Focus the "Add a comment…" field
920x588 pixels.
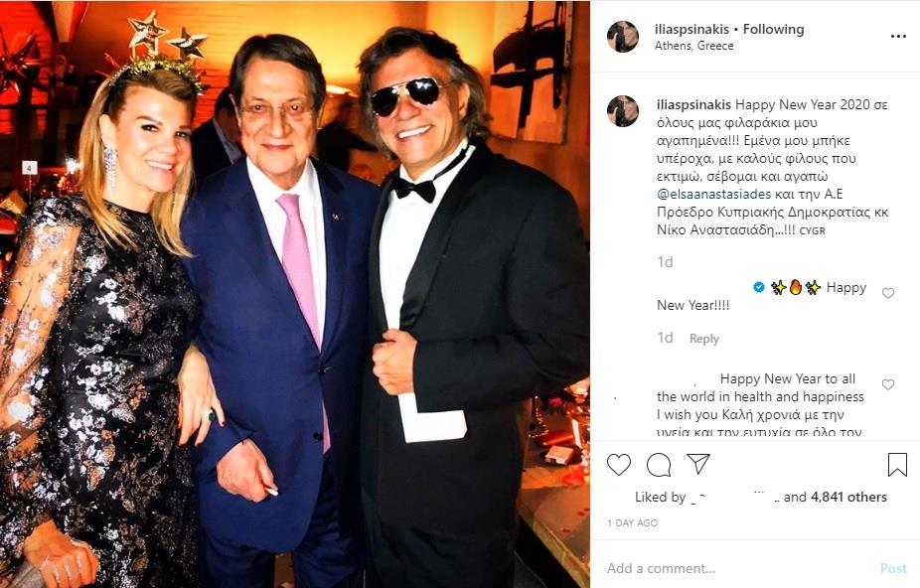[x=735, y=568]
